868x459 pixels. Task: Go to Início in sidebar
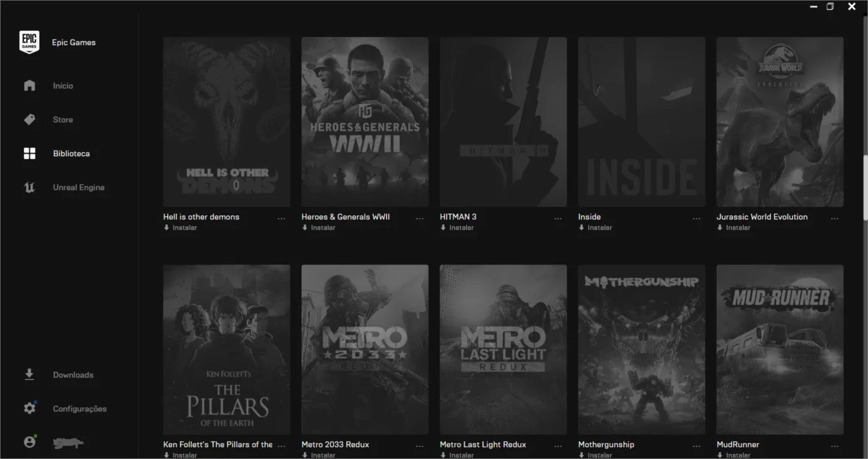tap(63, 86)
